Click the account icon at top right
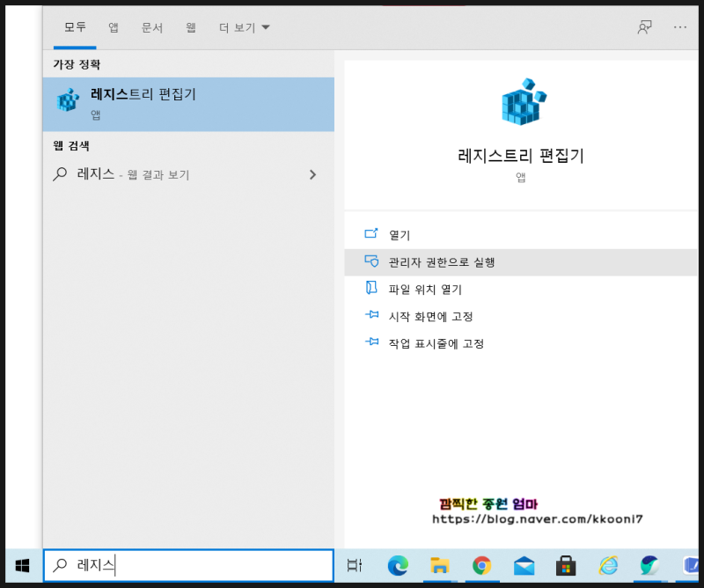The image size is (704, 588). [x=644, y=27]
